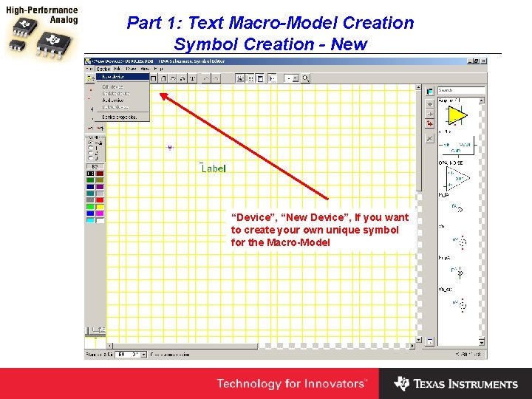The image size is (532, 399).
Task: Open the zoom level dropdown in toolbar
Action: coord(296,78)
